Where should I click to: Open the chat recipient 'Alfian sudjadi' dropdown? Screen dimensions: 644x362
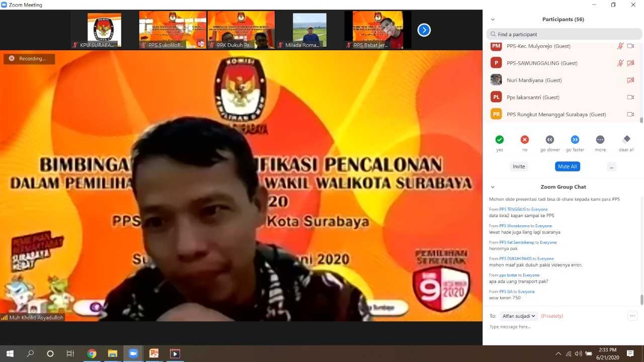click(519, 316)
